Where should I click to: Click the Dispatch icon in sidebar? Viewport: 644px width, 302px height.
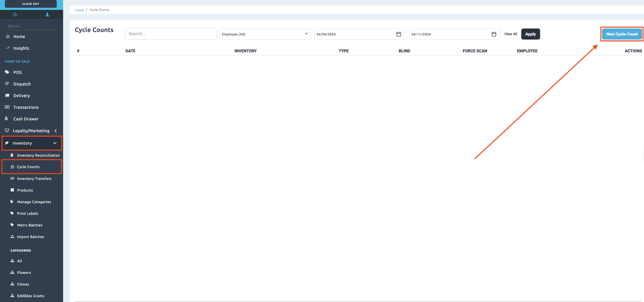pos(7,84)
